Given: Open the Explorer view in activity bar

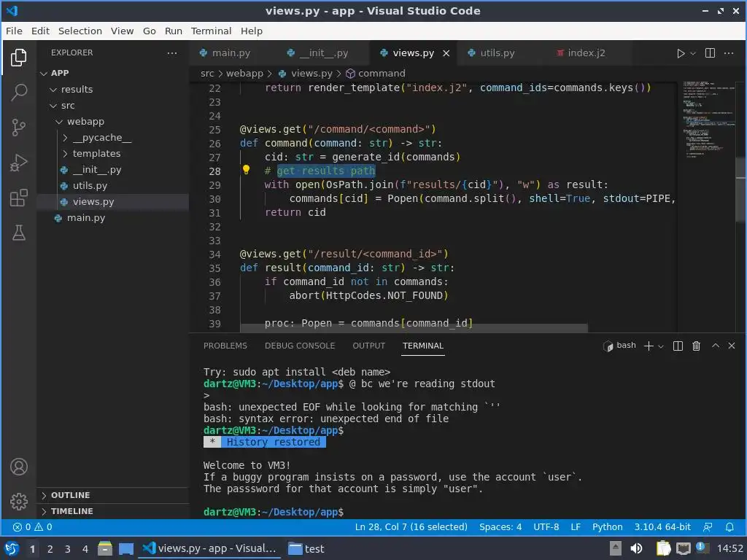Looking at the screenshot, I should click(18, 58).
